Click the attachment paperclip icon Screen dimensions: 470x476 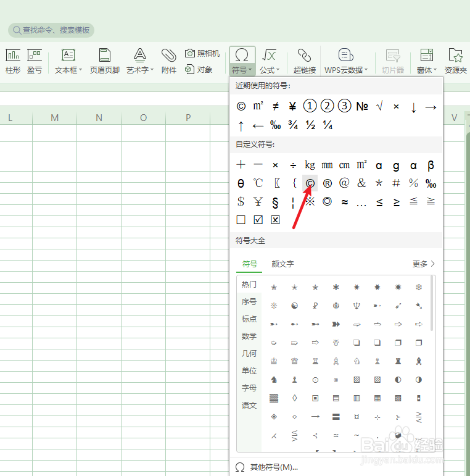coord(168,55)
